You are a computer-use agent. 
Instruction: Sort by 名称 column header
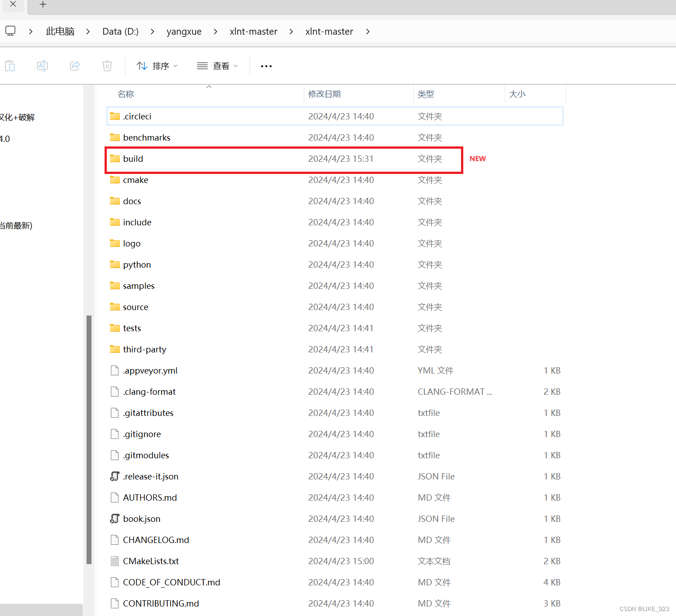[x=126, y=94]
